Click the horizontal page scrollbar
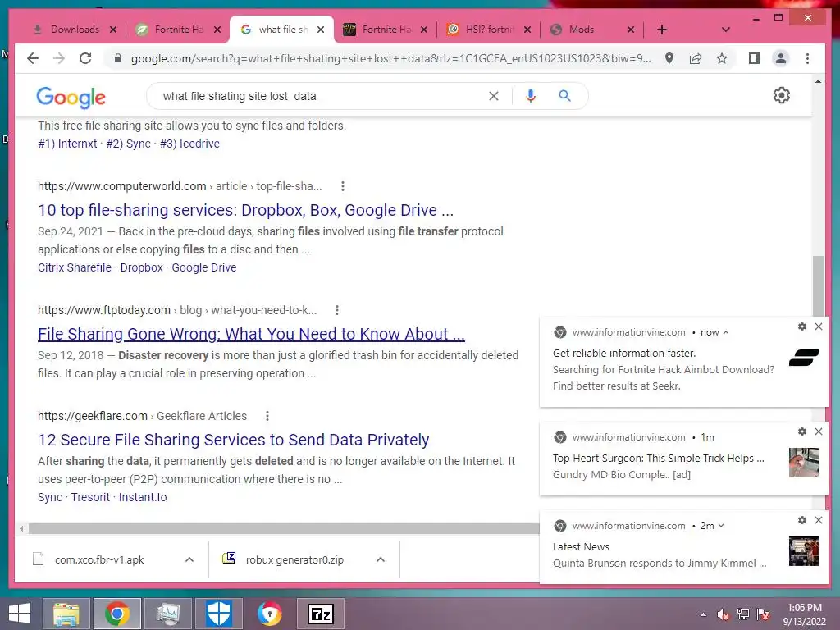The width and height of the screenshot is (840, 630). pos(284,529)
